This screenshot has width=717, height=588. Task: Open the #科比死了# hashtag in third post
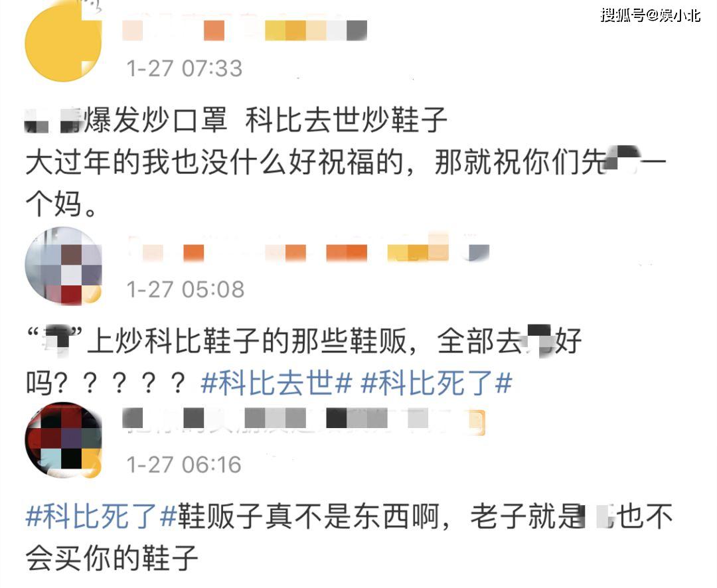coord(101,516)
